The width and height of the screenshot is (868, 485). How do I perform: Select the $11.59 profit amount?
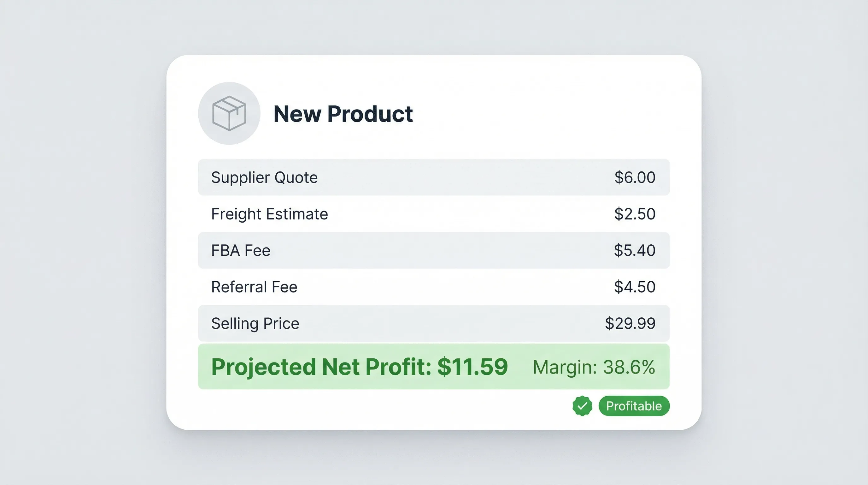click(472, 367)
